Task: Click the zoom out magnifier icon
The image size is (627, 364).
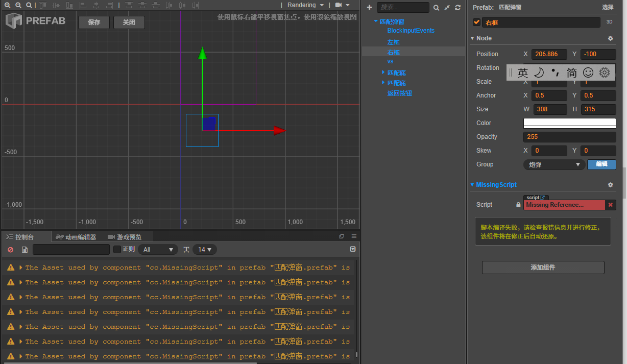Action: [x=18, y=5]
